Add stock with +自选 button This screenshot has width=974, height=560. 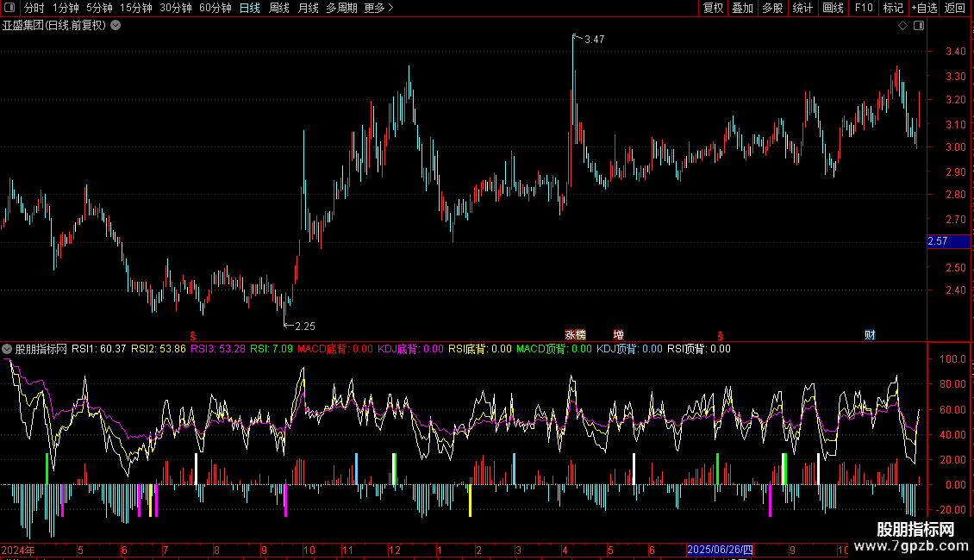pos(924,8)
